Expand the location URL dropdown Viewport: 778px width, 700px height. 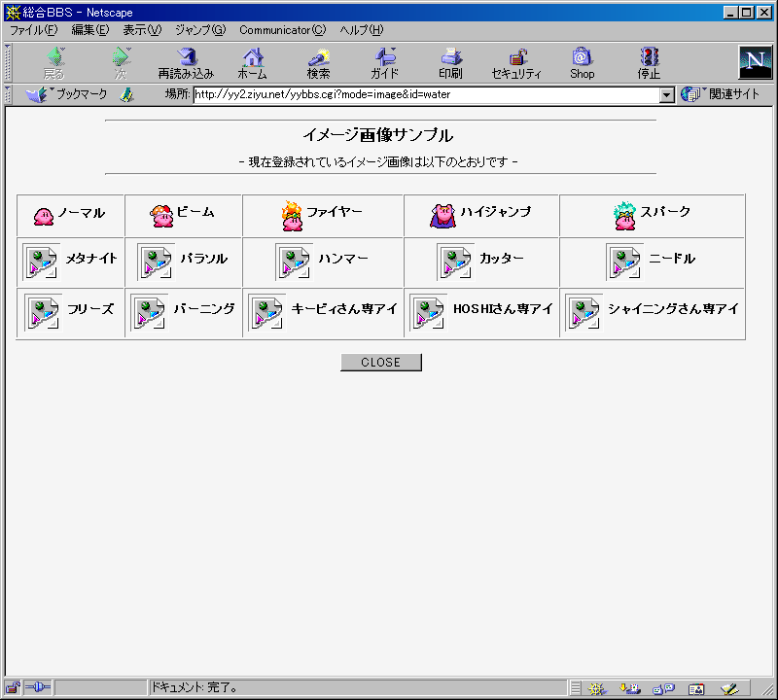pyautogui.click(x=667, y=94)
